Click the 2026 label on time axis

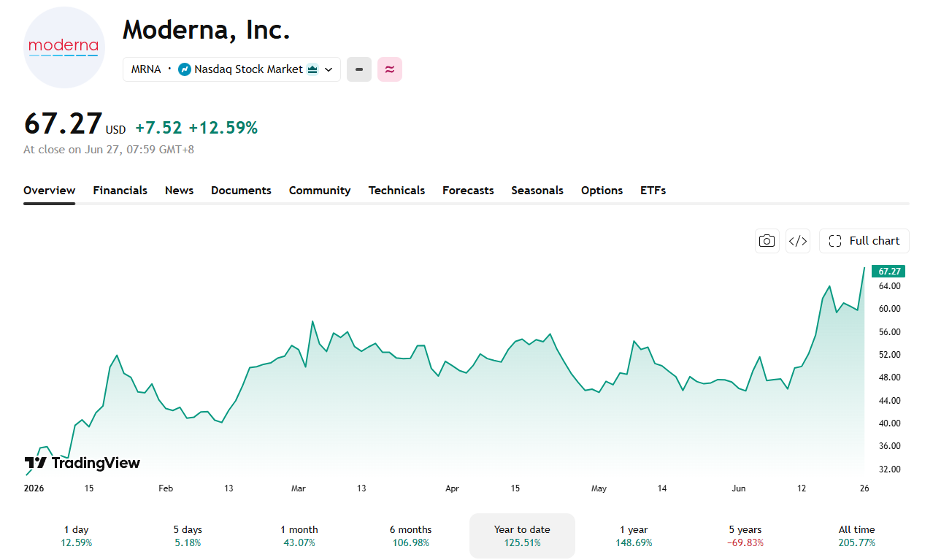(34, 488)
